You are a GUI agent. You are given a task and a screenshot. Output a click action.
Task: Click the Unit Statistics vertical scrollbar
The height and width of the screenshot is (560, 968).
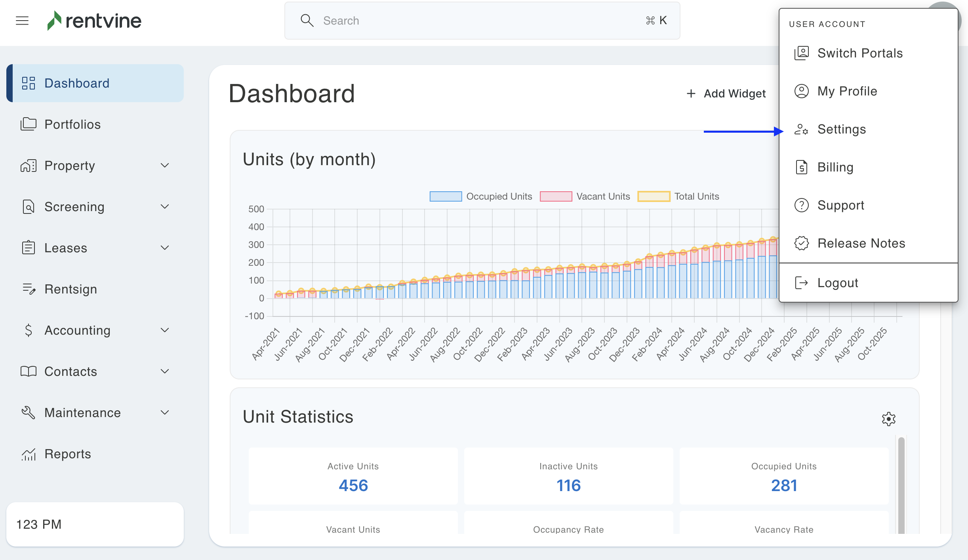(x=901, y=485)
